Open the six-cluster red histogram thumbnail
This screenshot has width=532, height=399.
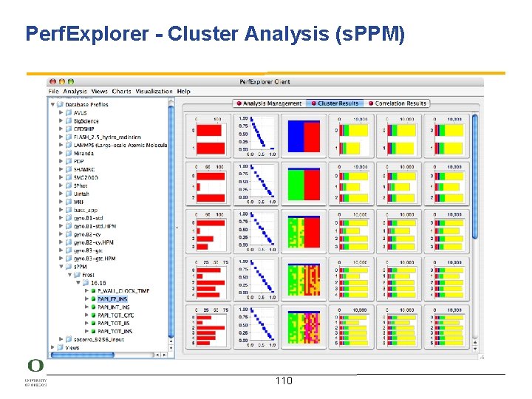(208, 327)
